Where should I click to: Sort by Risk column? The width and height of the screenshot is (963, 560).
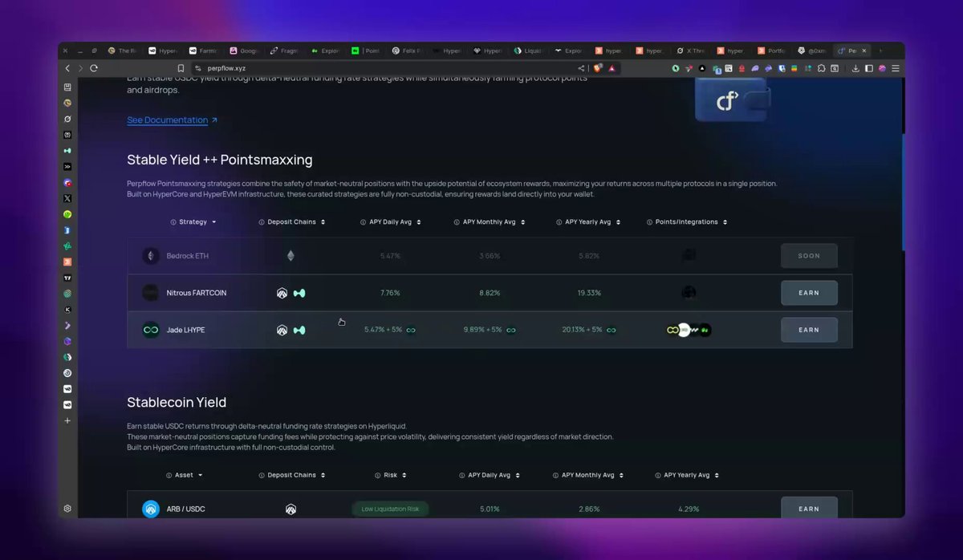405,475
